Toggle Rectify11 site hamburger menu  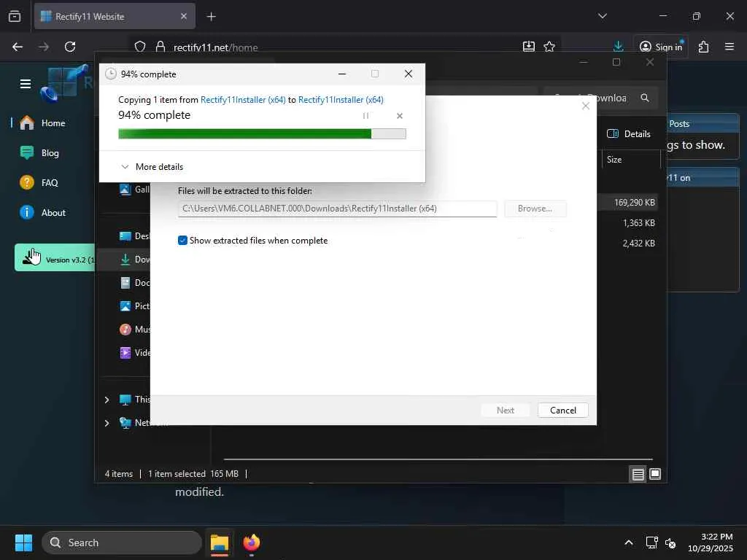[26, 85]
